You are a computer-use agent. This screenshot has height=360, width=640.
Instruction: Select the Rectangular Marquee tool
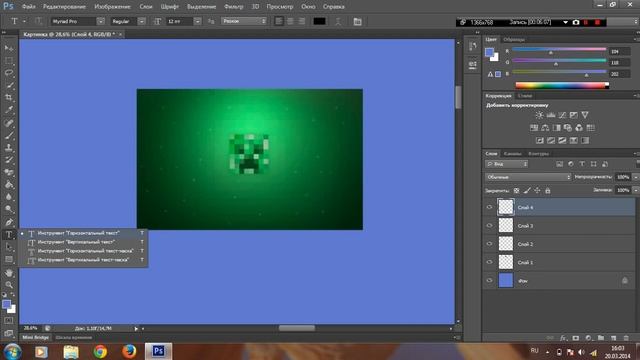(x=9, y=60)
